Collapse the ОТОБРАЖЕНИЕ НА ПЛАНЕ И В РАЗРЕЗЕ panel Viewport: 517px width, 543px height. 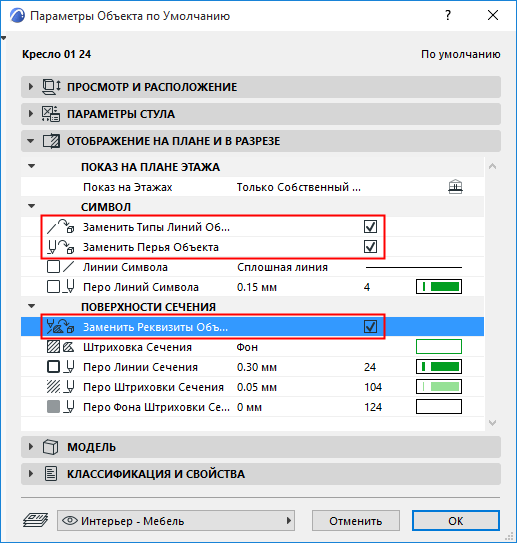coord(31,141)
